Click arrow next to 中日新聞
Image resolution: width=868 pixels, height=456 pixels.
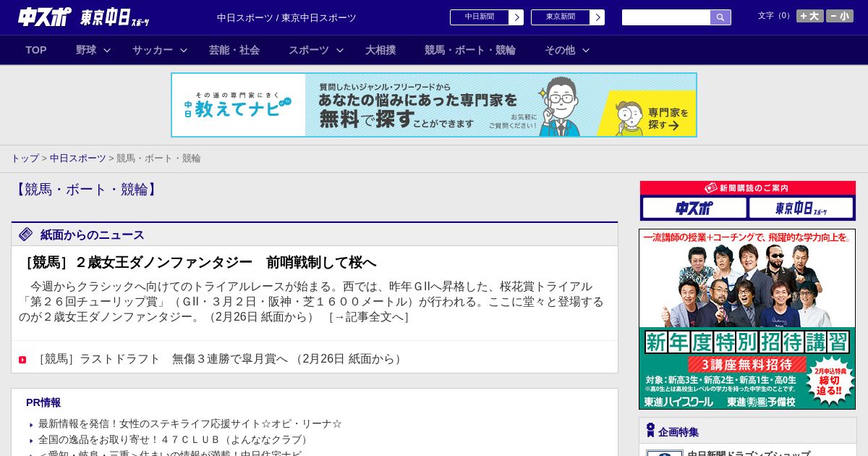[516, 17]
